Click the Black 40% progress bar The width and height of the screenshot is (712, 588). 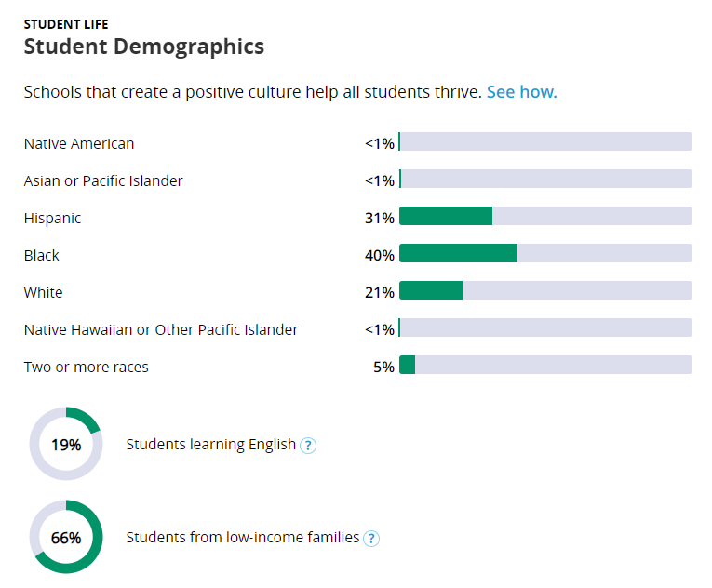click(544, 253)
